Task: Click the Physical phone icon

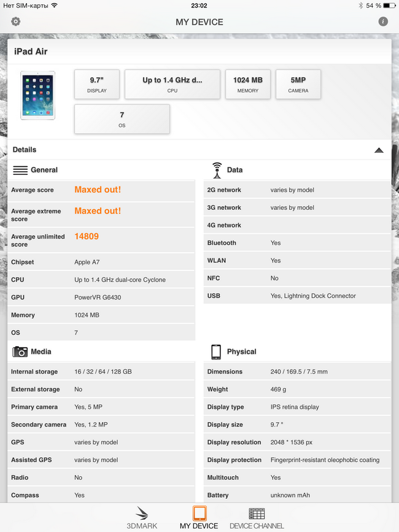Action: [x=215, y=352]
